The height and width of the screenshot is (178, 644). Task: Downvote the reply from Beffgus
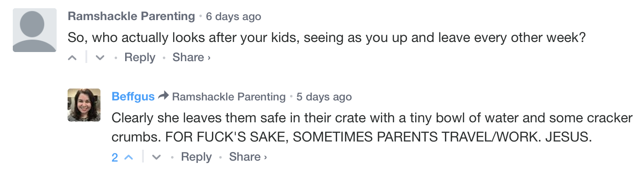[157, 157]
